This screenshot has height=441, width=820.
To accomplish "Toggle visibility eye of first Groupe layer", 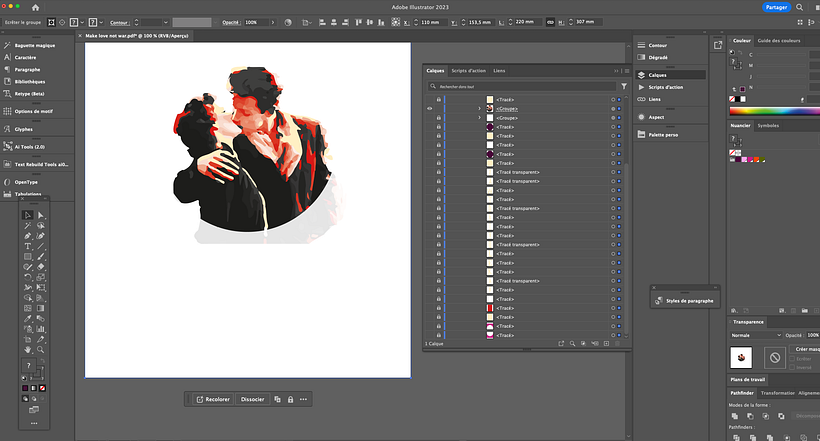I will (x=430, y=108).
